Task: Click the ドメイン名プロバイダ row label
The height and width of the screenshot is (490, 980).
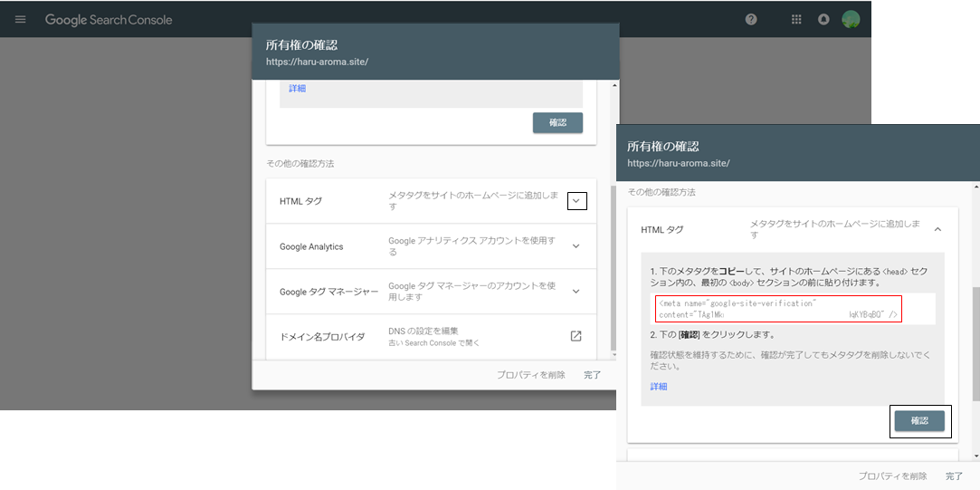Action: point(322,337)
